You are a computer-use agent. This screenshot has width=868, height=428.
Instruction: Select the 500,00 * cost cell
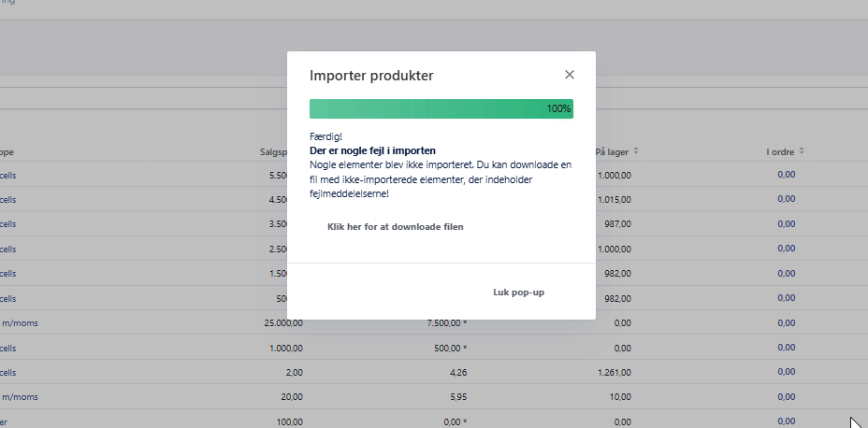[x=449, y=347]
